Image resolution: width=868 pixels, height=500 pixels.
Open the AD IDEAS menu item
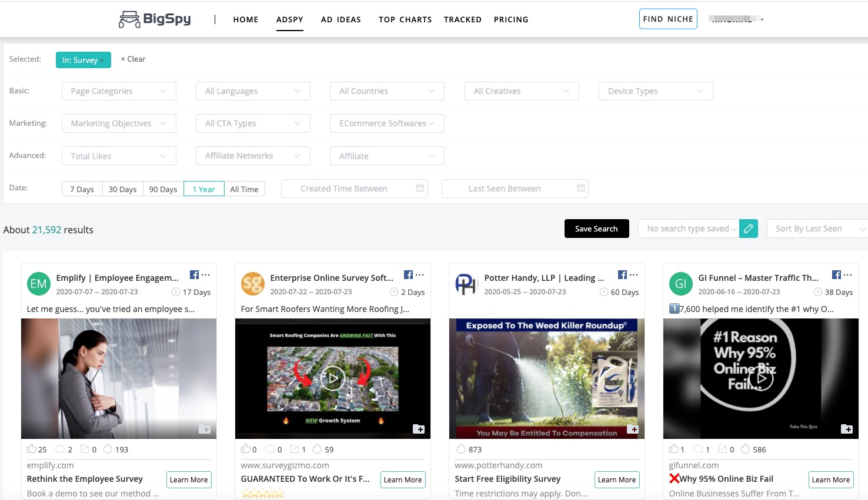pos(341,19)
